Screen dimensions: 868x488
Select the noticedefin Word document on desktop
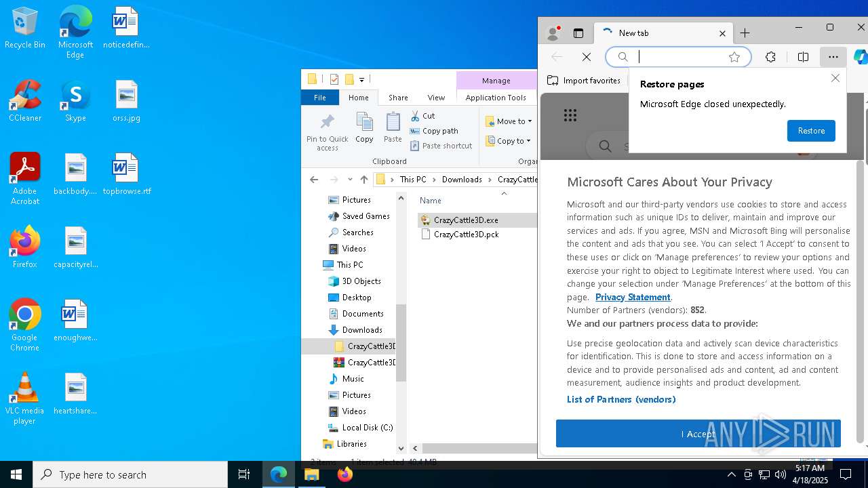[x=126, y=28]
